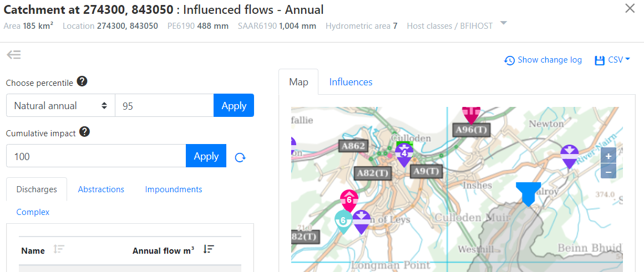Show change log link
The height and width of the screenshot is (272, 644).
543,60
